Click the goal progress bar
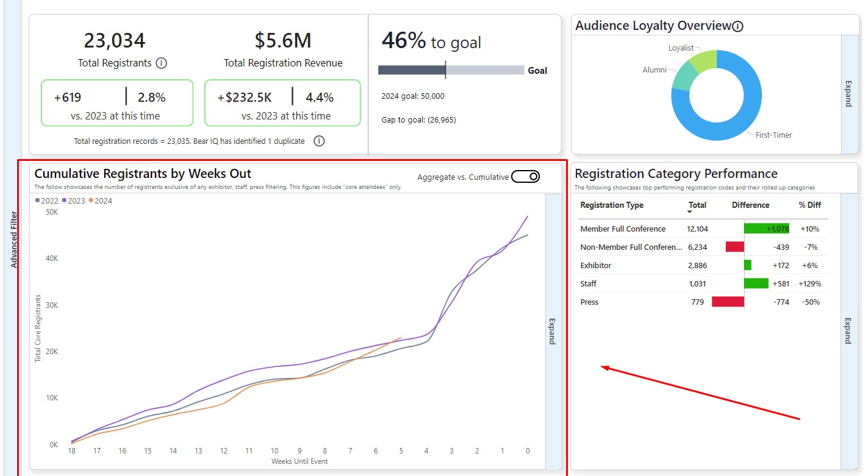The height and width of the screenshot is (476, 868). (451, 70)
